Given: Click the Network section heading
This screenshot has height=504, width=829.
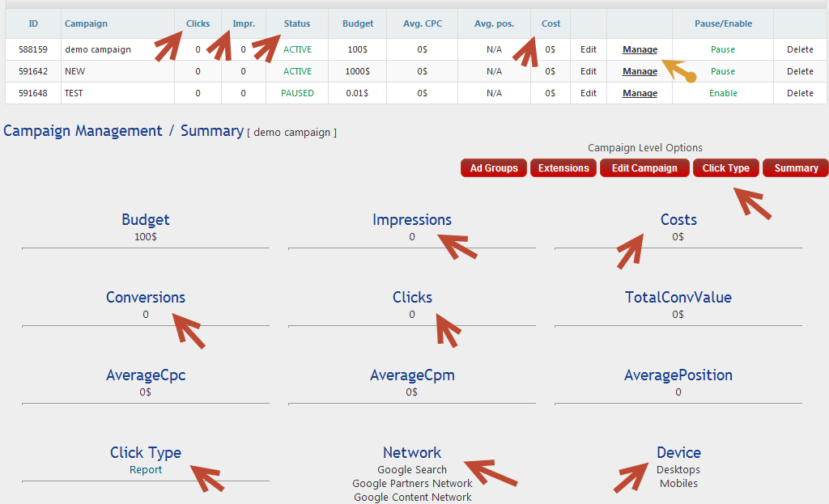Looking at the screenshot, I should tap(412, 453).
